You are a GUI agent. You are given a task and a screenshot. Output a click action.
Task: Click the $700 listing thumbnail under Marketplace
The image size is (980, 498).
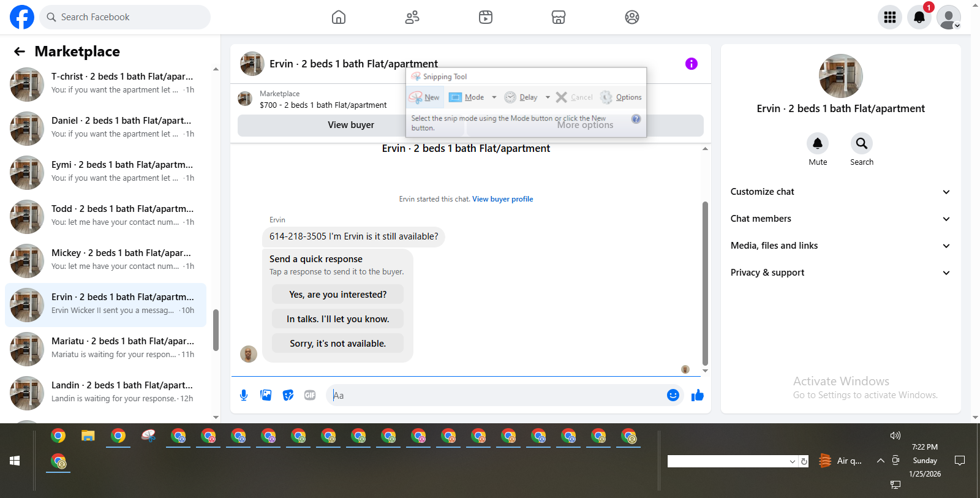[x=245, y=99]
